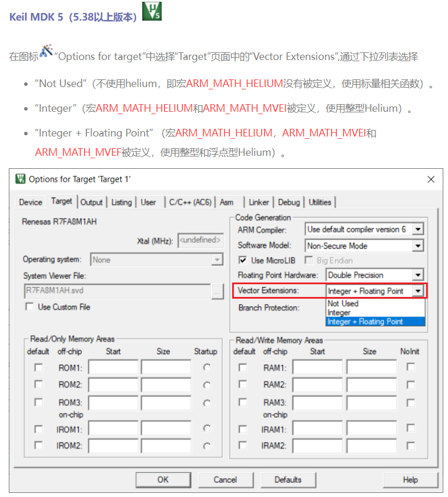The height and width of the screenshot is (497, 448).
Task: Click the ROM1 Start address field
Action: coord(113,368)
